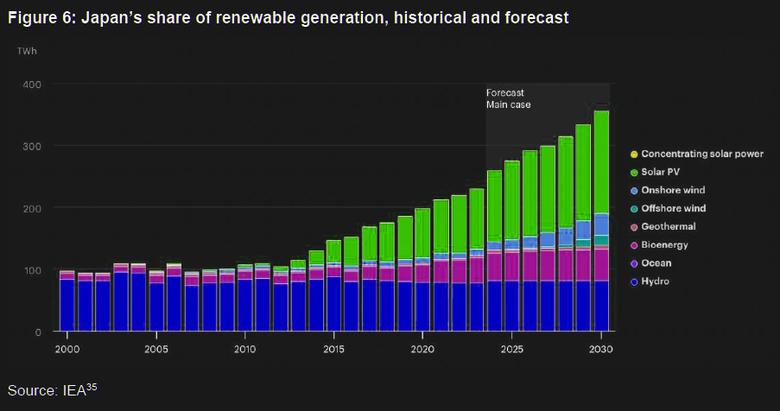Click the 2030 x-axis label

[x=601, y=349]
